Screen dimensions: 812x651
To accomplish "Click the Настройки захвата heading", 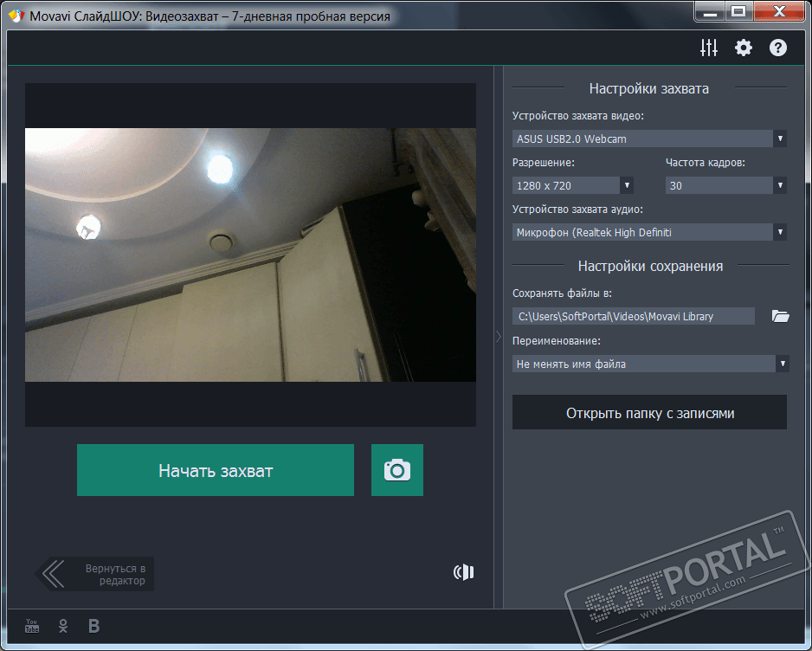I will click(649, 89).
